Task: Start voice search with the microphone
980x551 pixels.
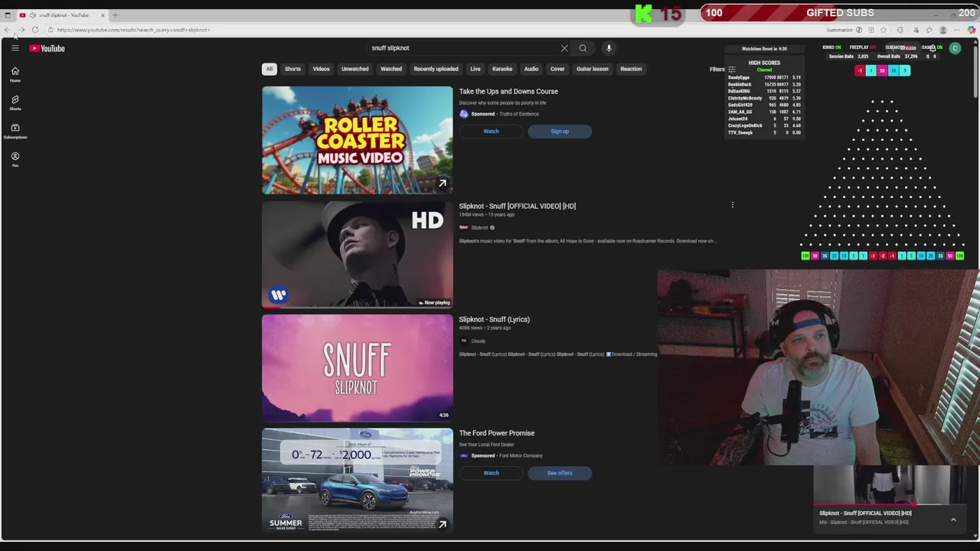Action: click(609, 48)
